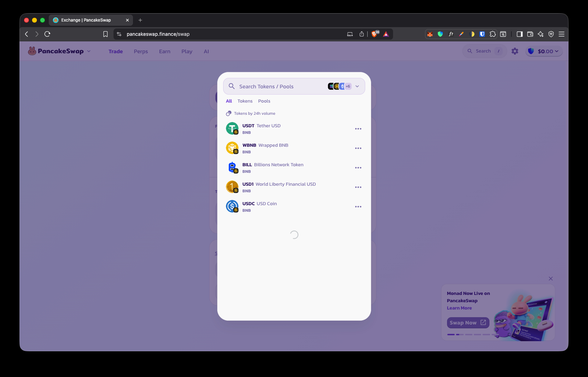588x377 pixels.
Task: Click the Search Tokens / Pools field
Action: click(294, 86)
